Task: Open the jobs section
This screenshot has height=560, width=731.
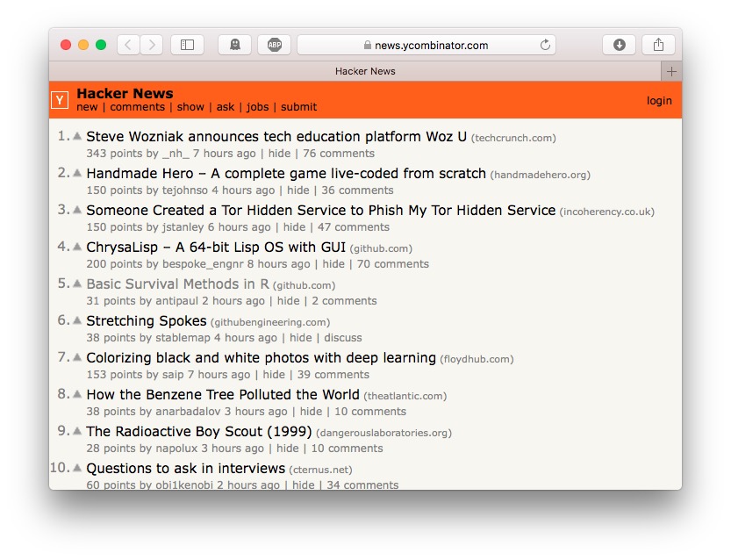Action: click(258, 107)
